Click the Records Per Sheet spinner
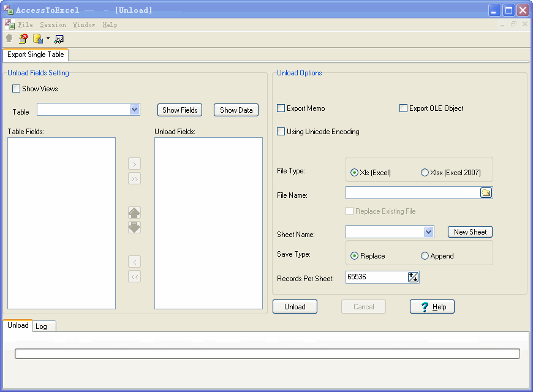Viewport: 533px width, 392px height. click(414, 277)
